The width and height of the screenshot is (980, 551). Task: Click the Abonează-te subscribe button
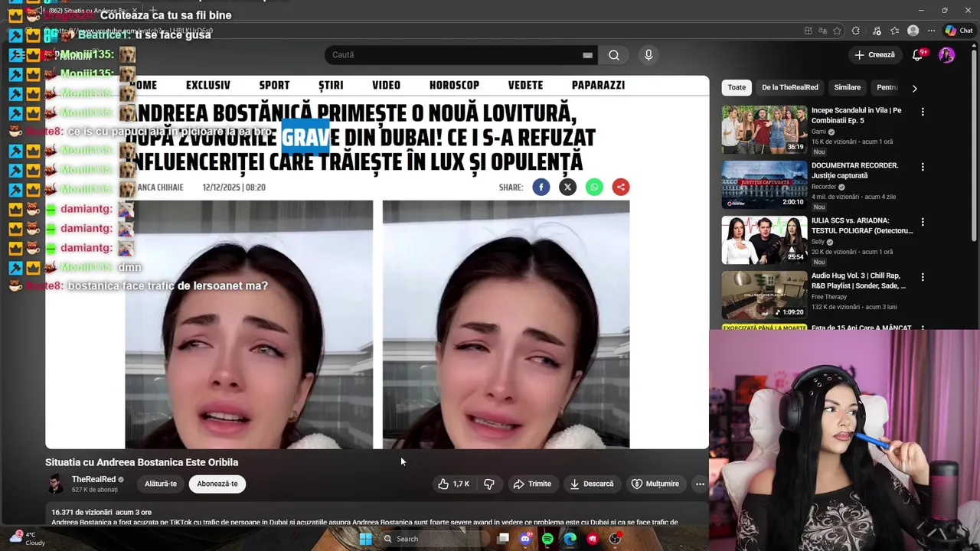click(x=217, y=484)
